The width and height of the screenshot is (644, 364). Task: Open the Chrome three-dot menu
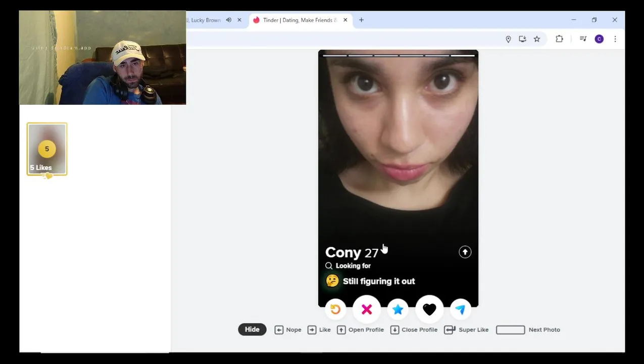point(615,39)
